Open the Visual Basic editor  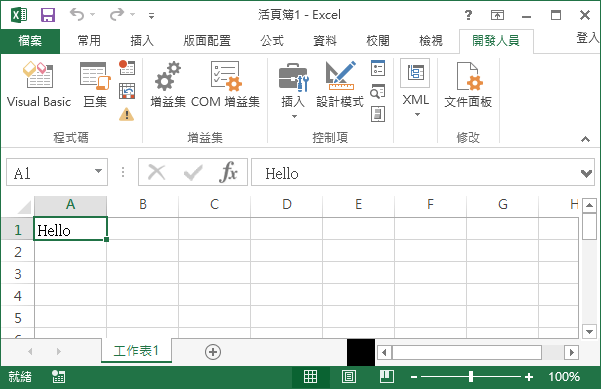[39, 85]
